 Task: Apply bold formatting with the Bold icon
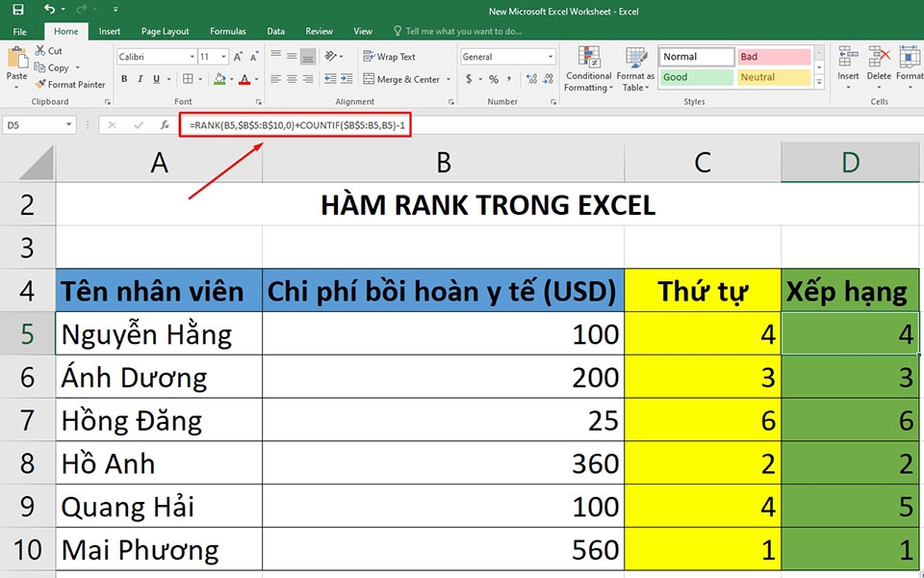[124, 77]
